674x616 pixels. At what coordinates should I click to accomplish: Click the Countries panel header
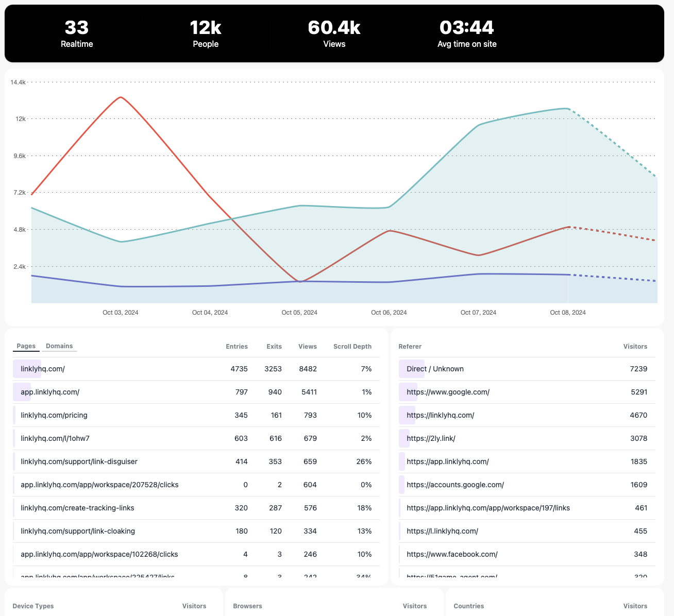pyautogui.click(x=468, y=606)
